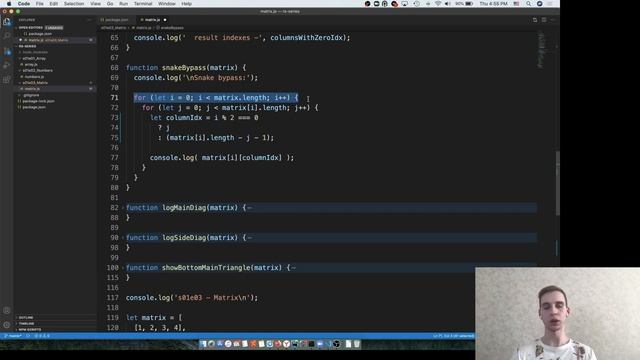Open Finder from the Dock
640x360 pixels.
[x=203, y=344]
